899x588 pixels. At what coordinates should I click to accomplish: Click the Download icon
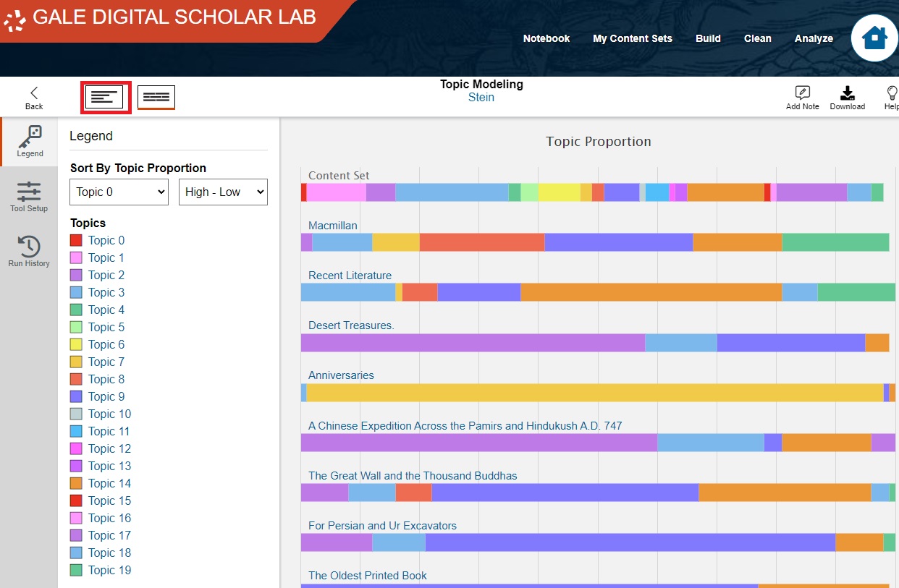pos(847,98)
